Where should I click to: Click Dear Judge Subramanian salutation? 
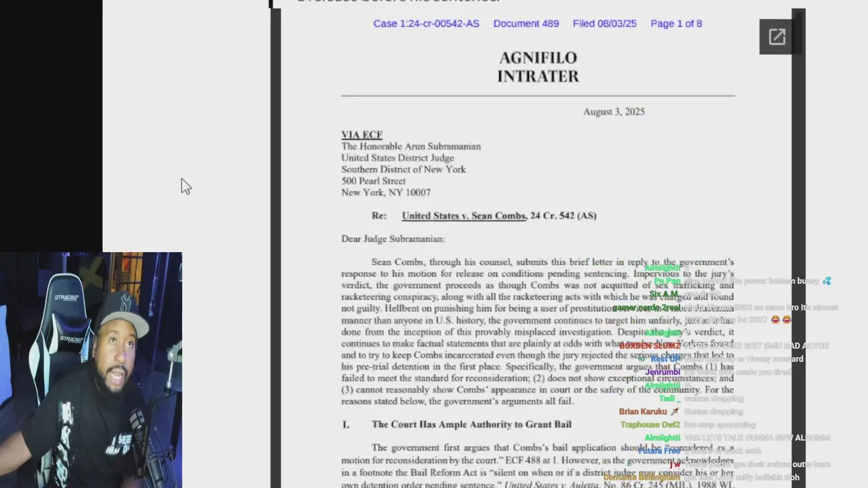coord(393,239)
